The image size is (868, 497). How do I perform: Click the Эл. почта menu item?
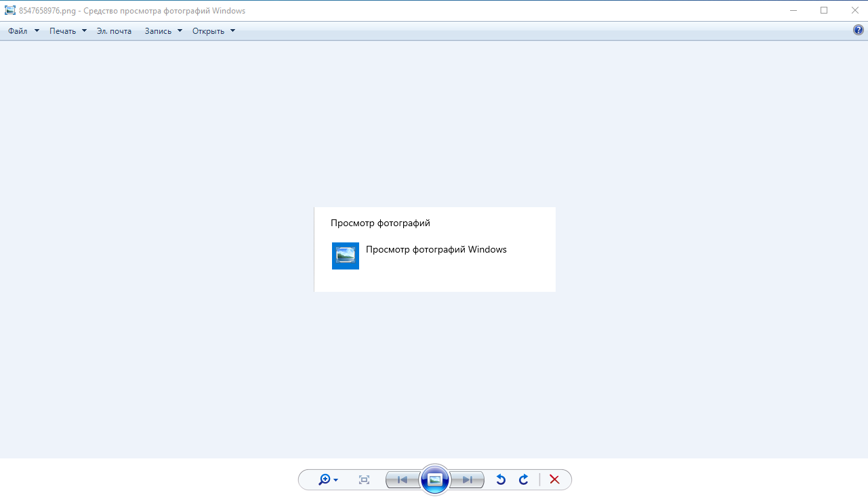[114, 31]
